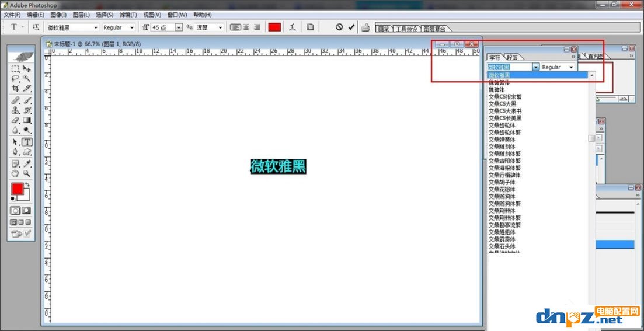Switch to Standard Screen mode
The height and width of the screenshot is (331, 644).
[x=13, y=222]
